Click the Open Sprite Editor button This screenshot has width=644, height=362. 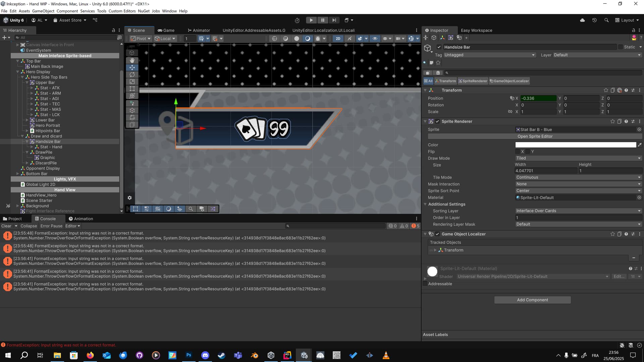click(535, 136)
